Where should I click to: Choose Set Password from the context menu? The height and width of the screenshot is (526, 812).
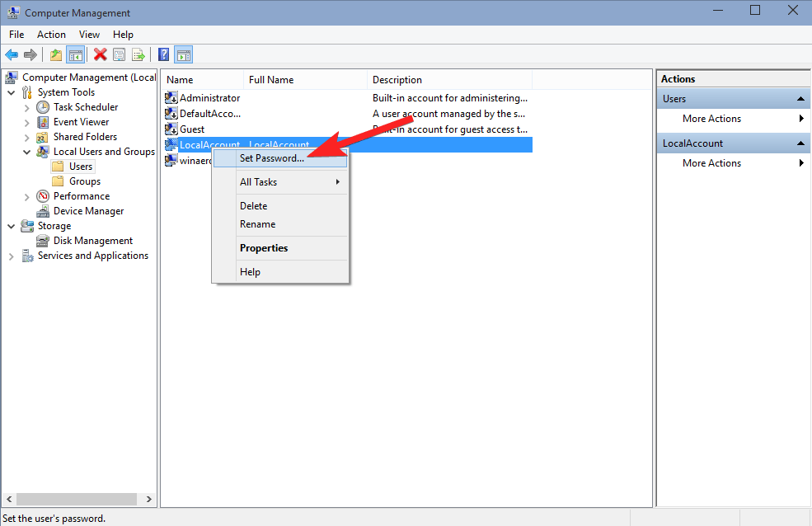click(x=272, y=157)
